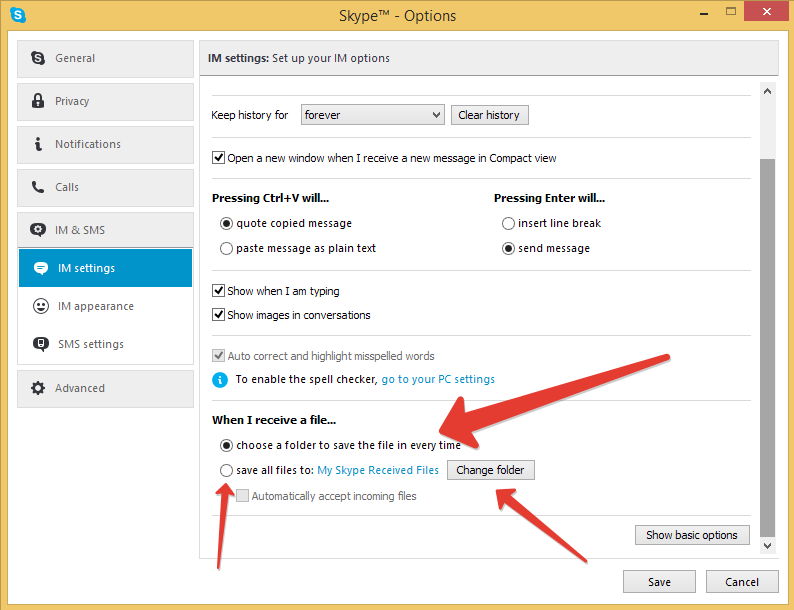Click the Change folder button
Image resolution: width=794 pixels, height=610 pixels.
click(491, 470)
